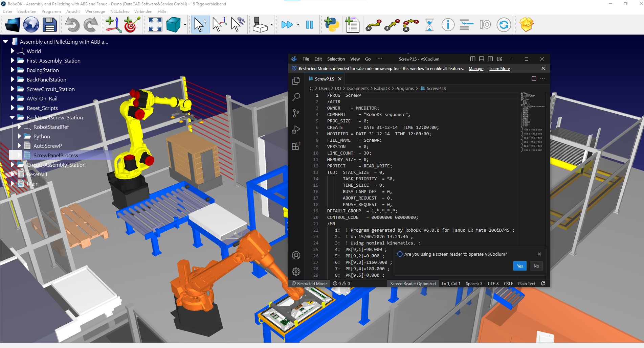Select the ScrewP.LS editor tab
The height and width of the screenshot is (348, 644).
325,79
